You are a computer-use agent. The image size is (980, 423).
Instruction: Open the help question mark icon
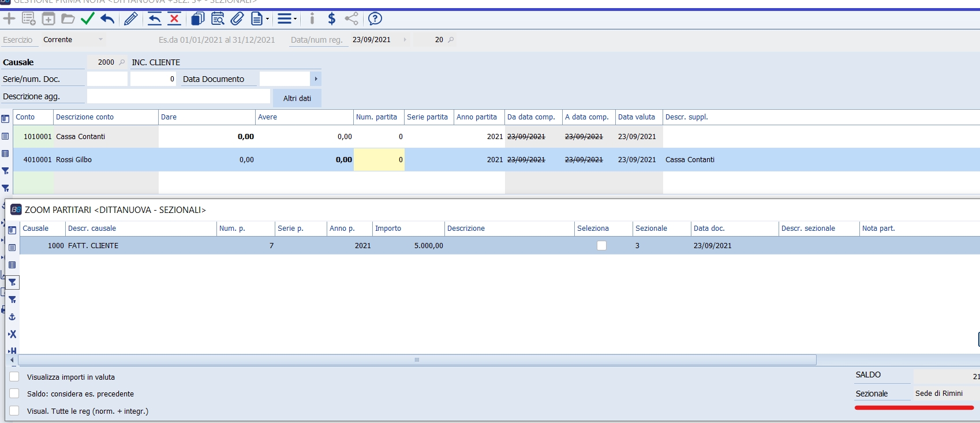click(375, 19)
